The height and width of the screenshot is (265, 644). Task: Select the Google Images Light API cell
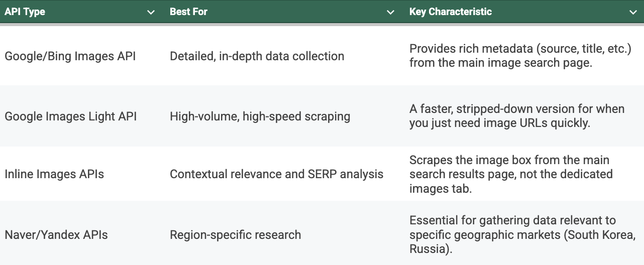71,116
